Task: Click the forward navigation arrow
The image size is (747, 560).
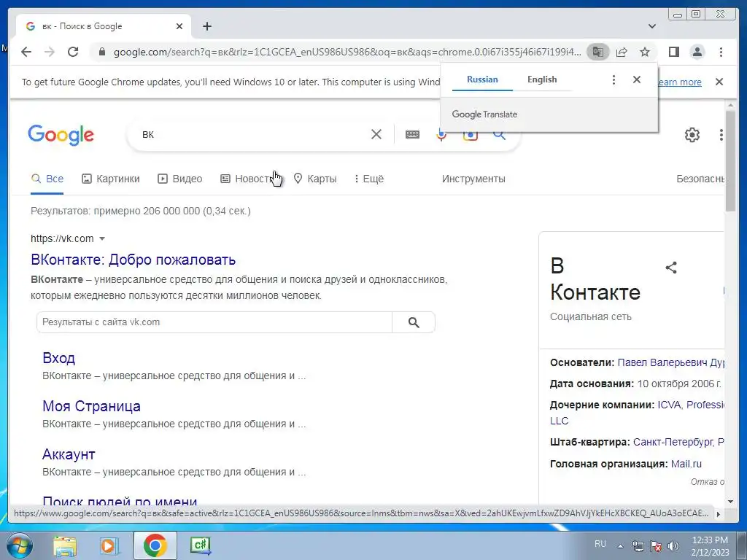Action: (x=50, y=52)
